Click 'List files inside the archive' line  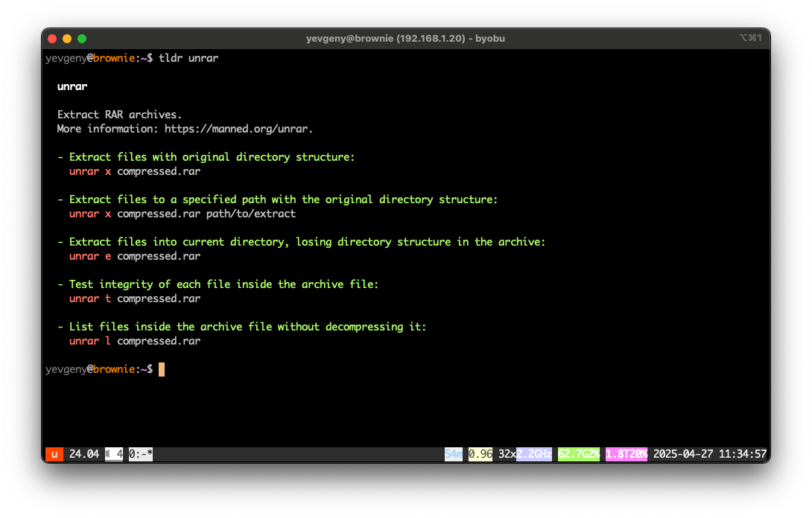click(x=242, y=327)
